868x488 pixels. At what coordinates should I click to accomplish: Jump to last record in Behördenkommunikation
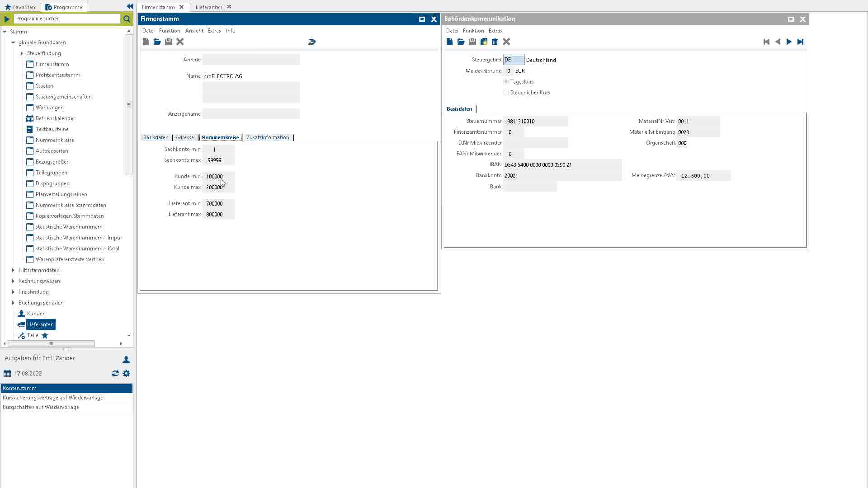coord(800,42)
